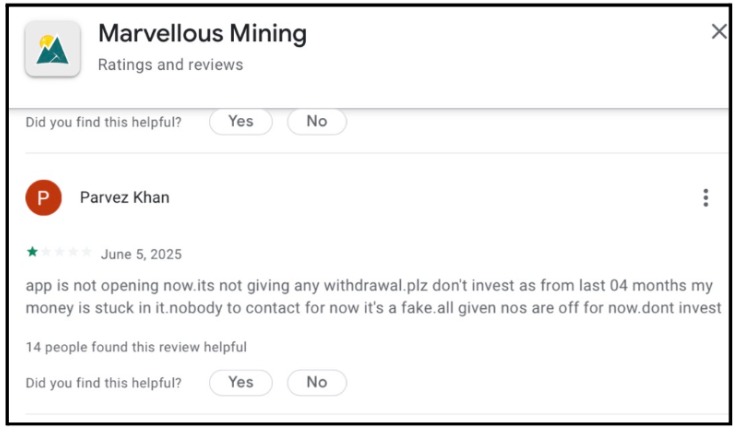
Task: Click the Marvellous Mining title text
Action: [x=202, y=34]
